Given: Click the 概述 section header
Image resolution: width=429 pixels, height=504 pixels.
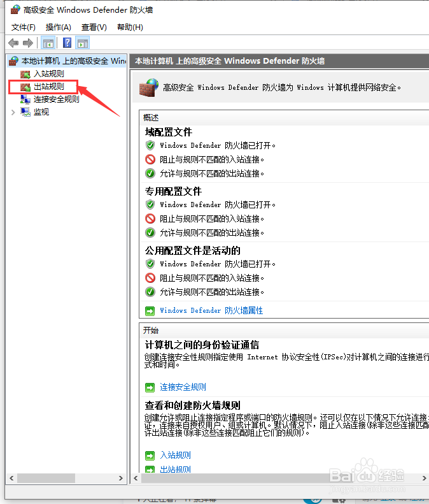Looking at the screenshot, I should [151, 118].
